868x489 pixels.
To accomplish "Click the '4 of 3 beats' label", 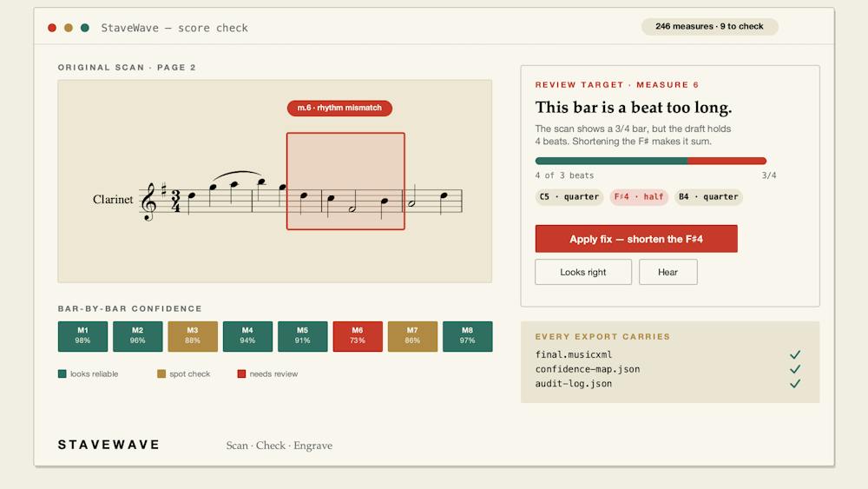I will point(564,175).
